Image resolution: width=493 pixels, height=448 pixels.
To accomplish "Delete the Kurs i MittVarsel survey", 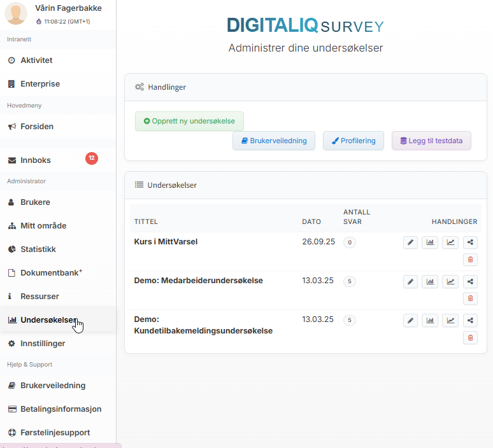I will pos(470,259).
